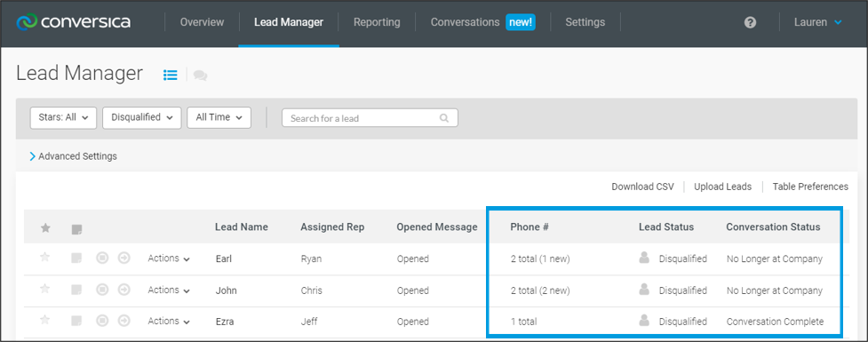Open the Disqualified filter dropdown

[x=142, y=117]
